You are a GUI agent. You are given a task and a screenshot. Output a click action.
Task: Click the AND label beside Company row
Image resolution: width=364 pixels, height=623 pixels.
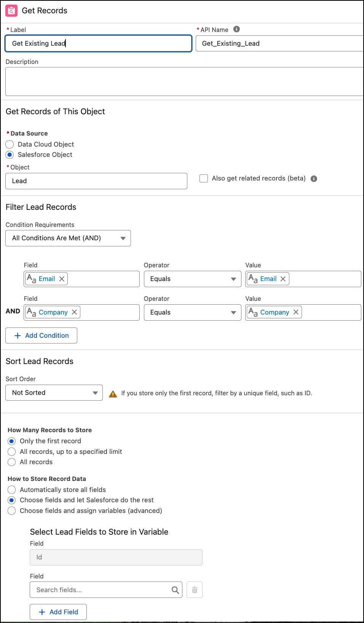point(13,311)
